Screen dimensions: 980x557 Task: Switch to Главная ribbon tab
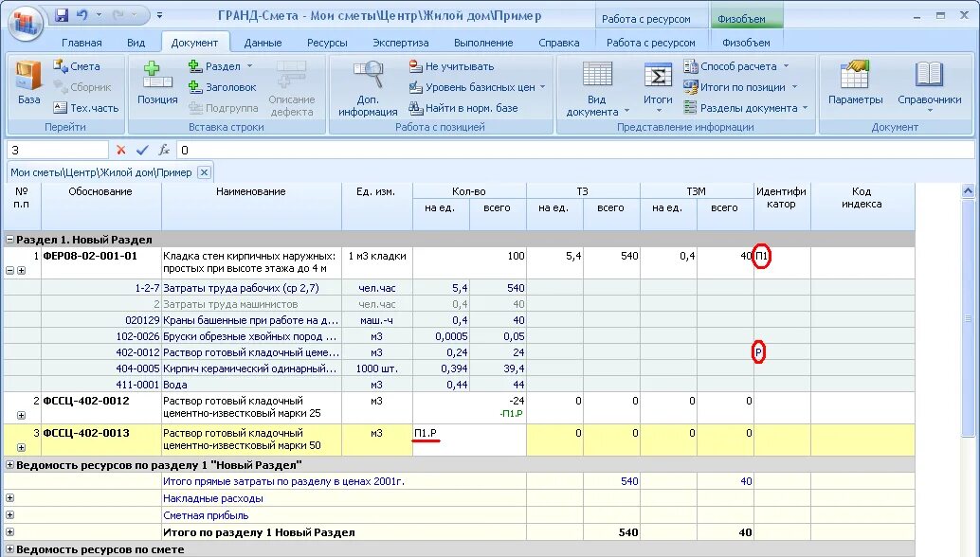coord(82,43)
